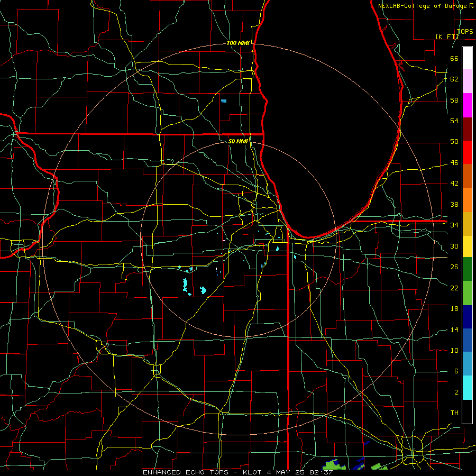Click the legend value "10"

point(454,350)
